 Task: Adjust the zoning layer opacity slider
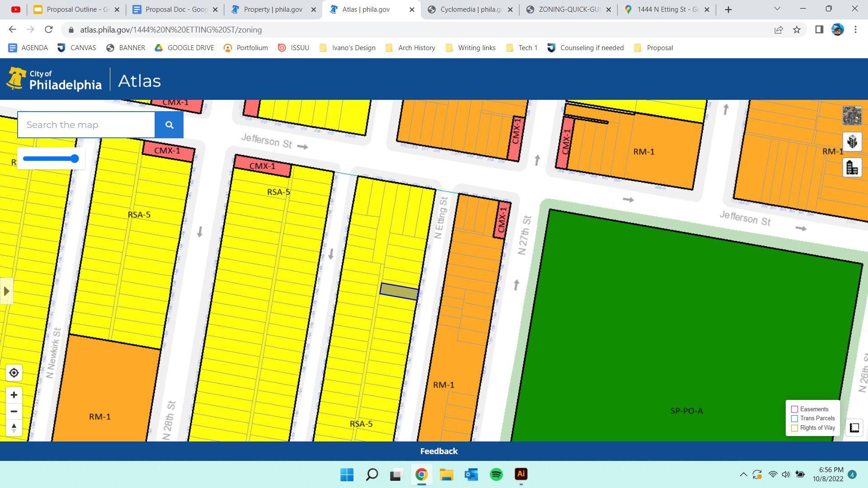(75, 159)
